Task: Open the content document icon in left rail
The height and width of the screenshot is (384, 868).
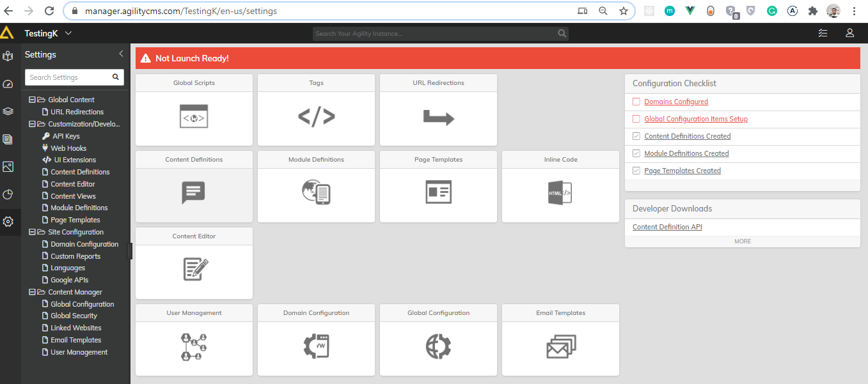Action: click(8, 139)
